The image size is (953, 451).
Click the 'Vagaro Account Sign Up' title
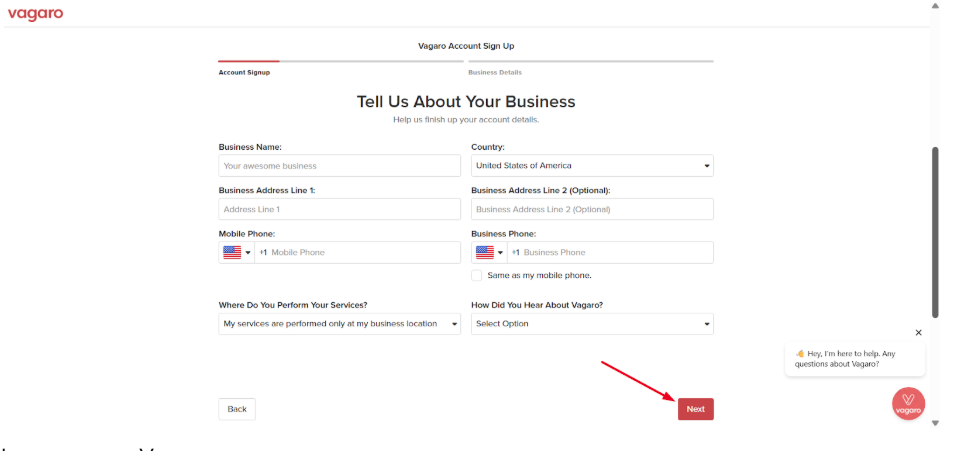click(466, 46)
